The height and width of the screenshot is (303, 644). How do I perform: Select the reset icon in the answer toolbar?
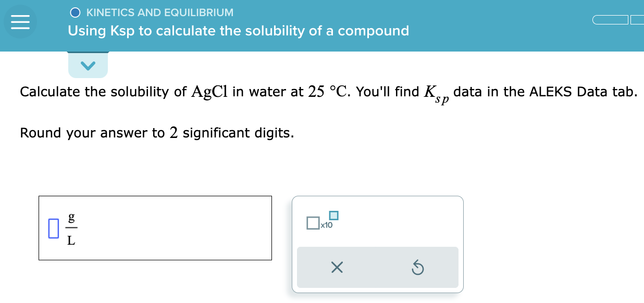[418, 267]
